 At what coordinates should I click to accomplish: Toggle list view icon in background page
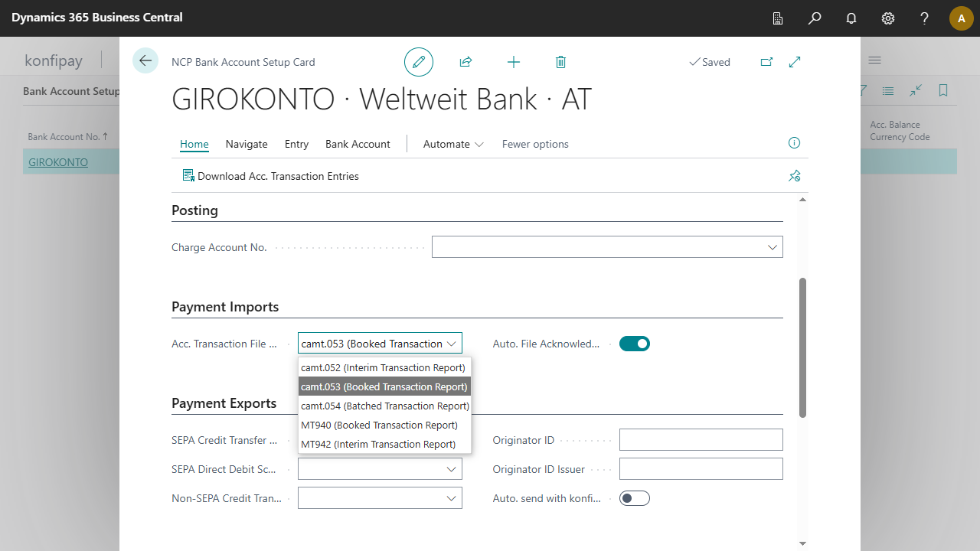click(888, 90)
